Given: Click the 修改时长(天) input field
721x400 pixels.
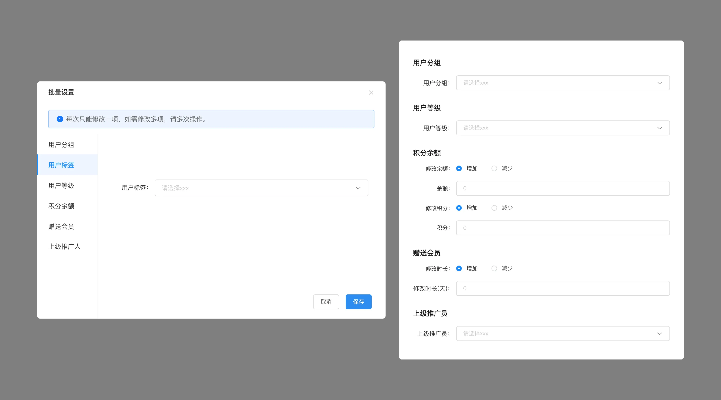Looking at the screenshot, I should point(563,288).
